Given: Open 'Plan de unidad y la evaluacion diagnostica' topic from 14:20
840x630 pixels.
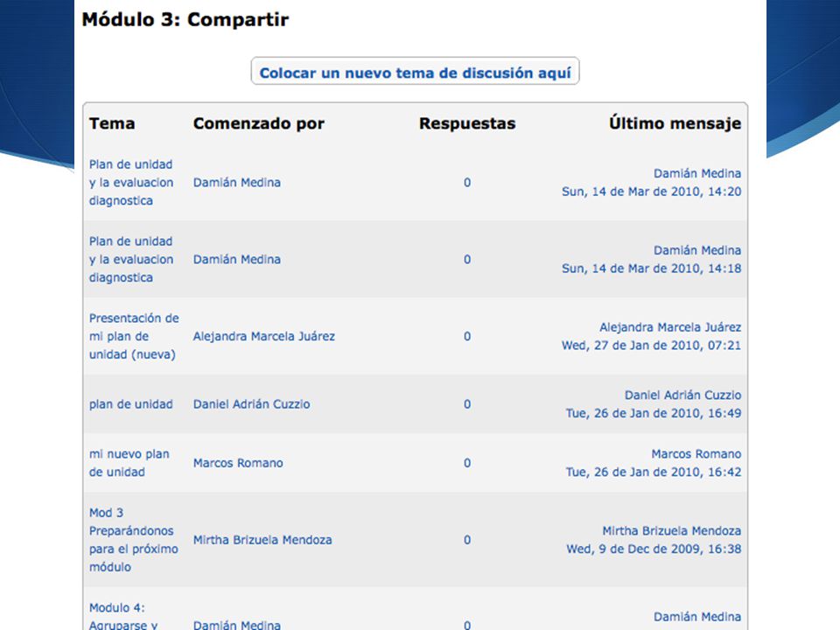Looking at the screenshot, I should 131,182.
